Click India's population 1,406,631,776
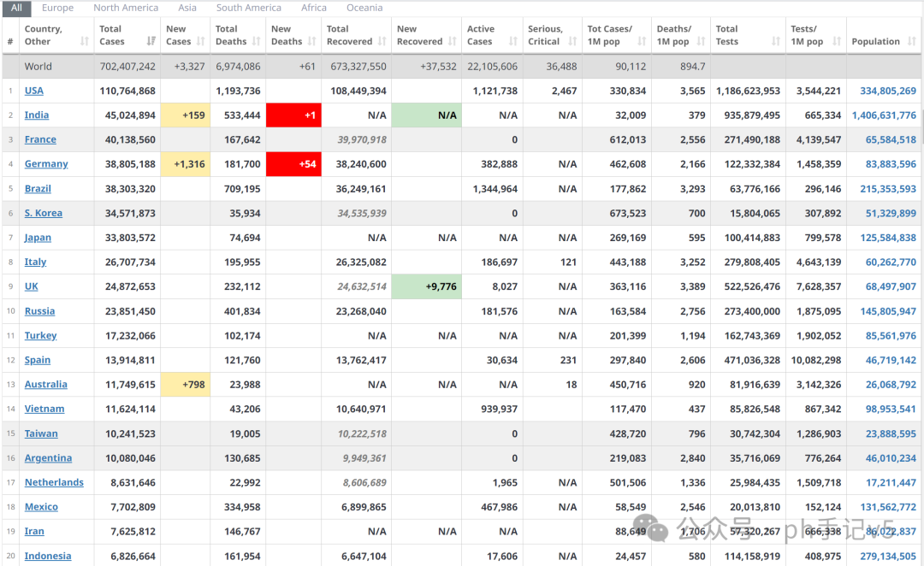The width and height of the screenshot is (924, 566). pyautogui.click(x=885, y=115)
